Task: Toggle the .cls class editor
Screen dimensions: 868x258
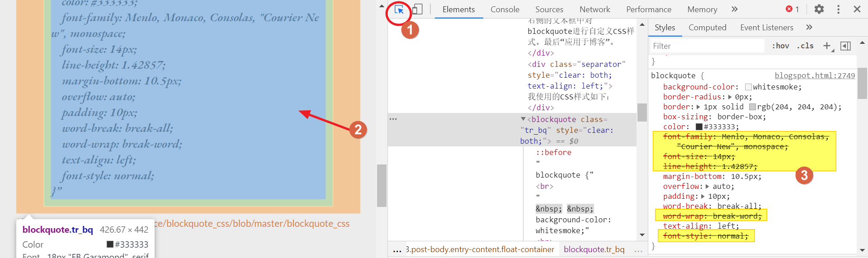Action: pos(805,46)
